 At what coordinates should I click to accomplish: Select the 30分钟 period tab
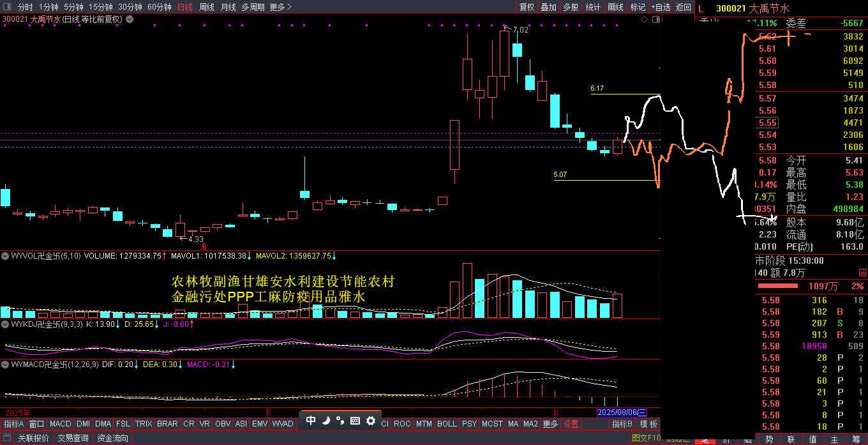coord(130,7)
